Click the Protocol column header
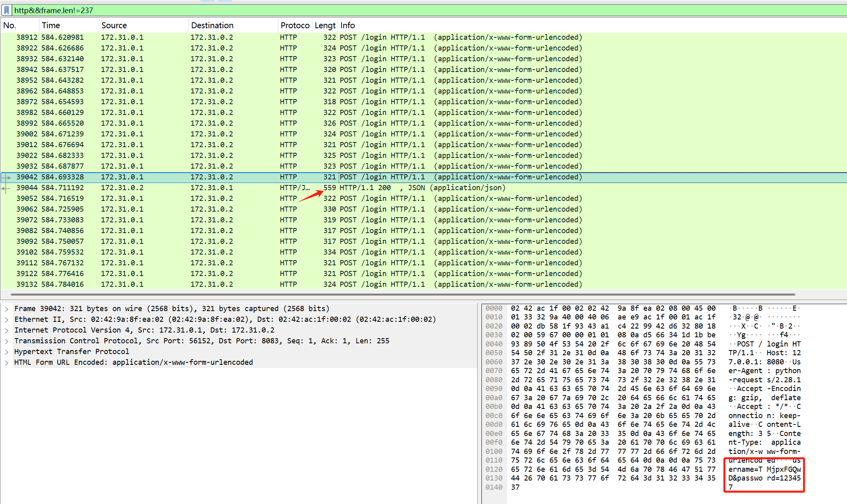This screenshot has width=847, height=504. point(295,25)
